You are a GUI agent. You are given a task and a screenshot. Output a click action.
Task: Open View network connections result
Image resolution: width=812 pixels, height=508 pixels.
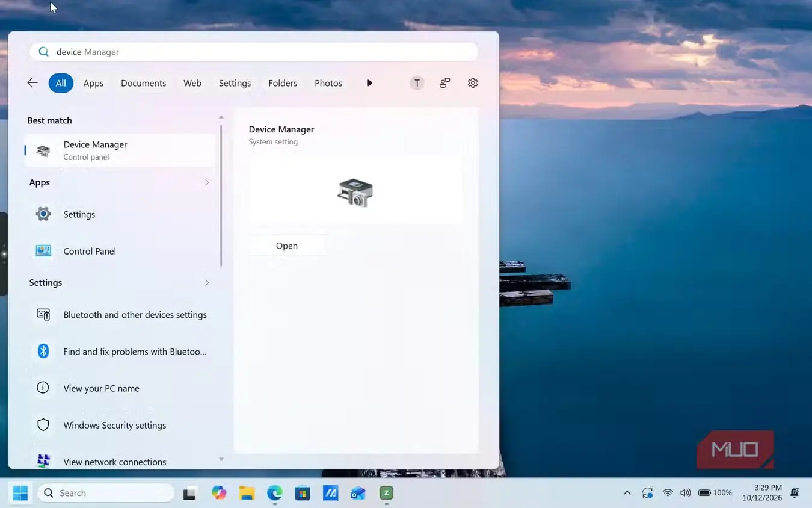pos(120,462)
